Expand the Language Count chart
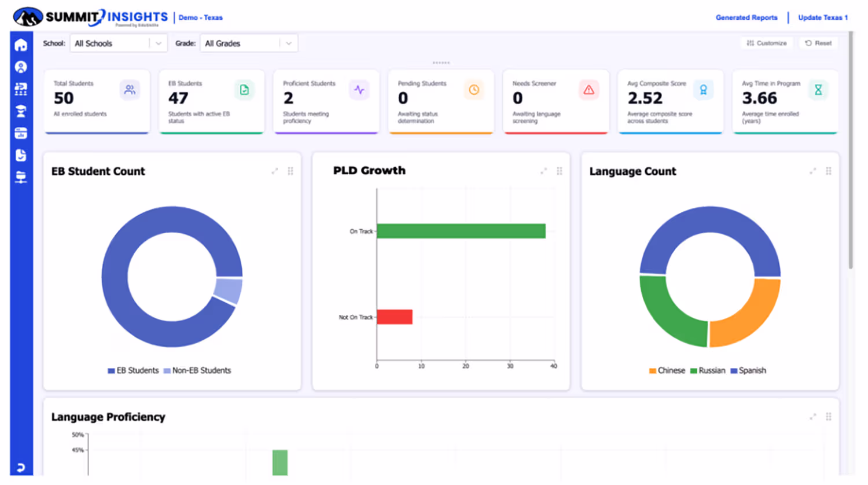 [x=813, y=171]
